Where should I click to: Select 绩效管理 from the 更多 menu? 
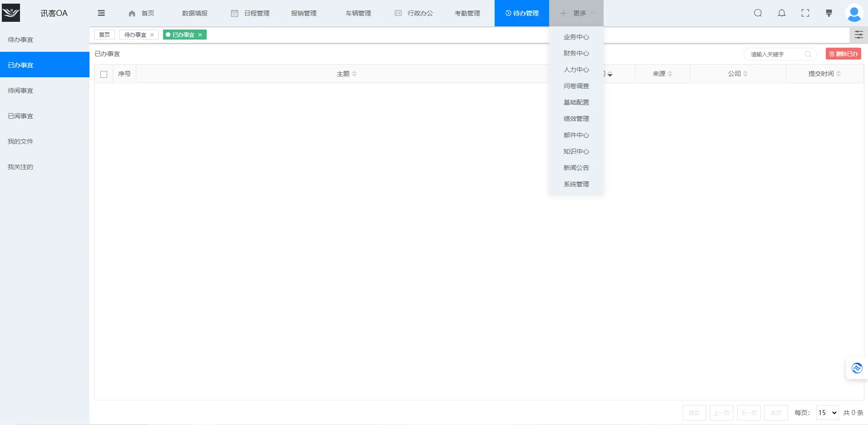[576, 119]
